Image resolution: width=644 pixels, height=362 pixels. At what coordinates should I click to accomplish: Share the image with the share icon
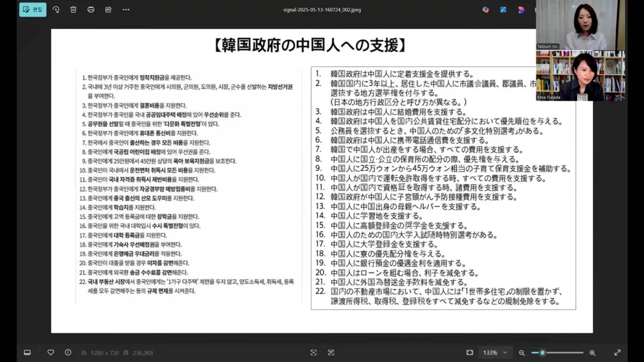click(x=108, y=10)
